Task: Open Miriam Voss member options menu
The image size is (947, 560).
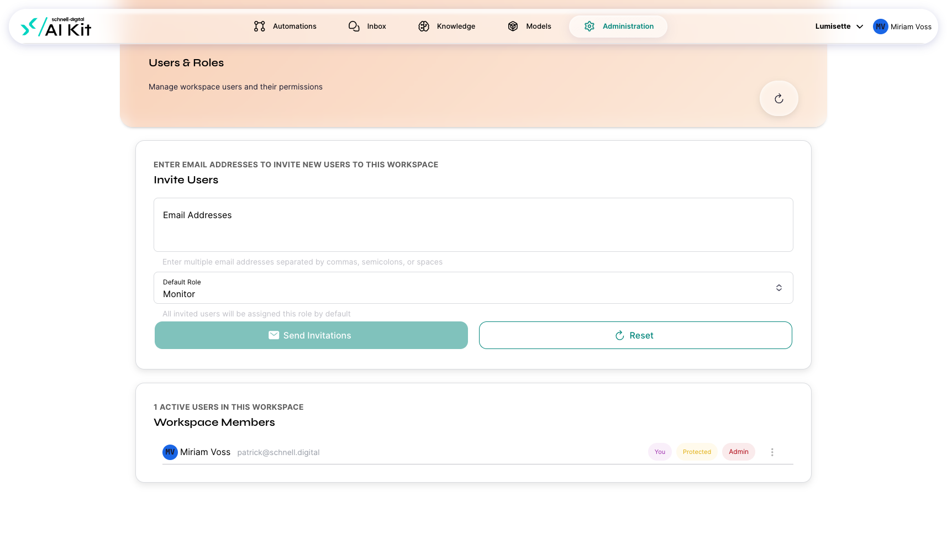Action: pyautogui.click(x=772, y=452)
